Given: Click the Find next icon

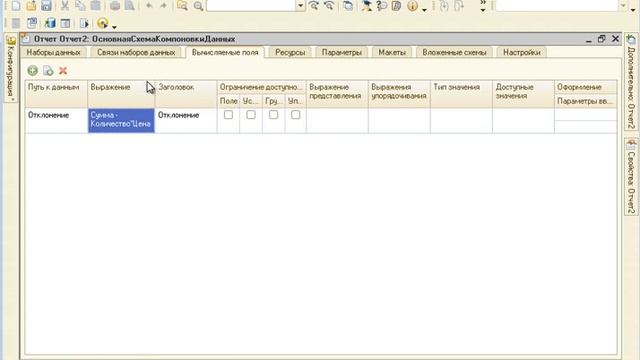Looking at the screenshot, I should point(313,5).
